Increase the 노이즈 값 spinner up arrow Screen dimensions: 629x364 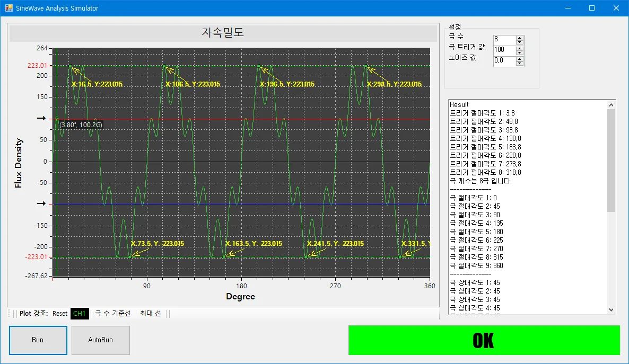tap(520, 59)
